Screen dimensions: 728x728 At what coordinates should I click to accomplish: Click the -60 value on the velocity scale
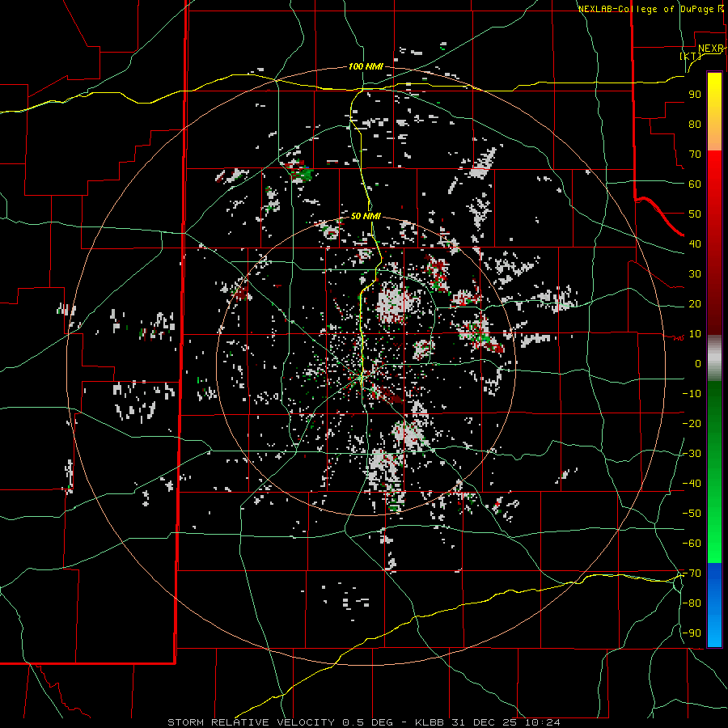692,544
